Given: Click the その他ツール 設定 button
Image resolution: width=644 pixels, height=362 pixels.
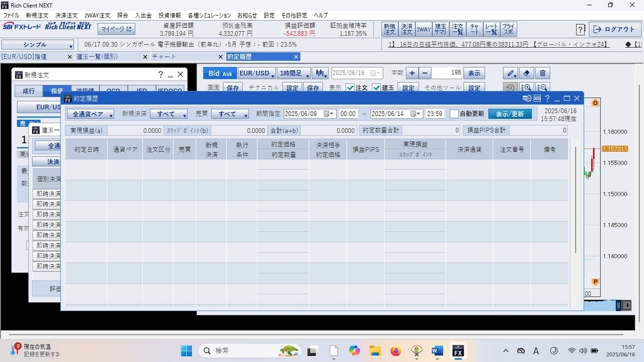Looking at the screenshot, I should [474, 88].
